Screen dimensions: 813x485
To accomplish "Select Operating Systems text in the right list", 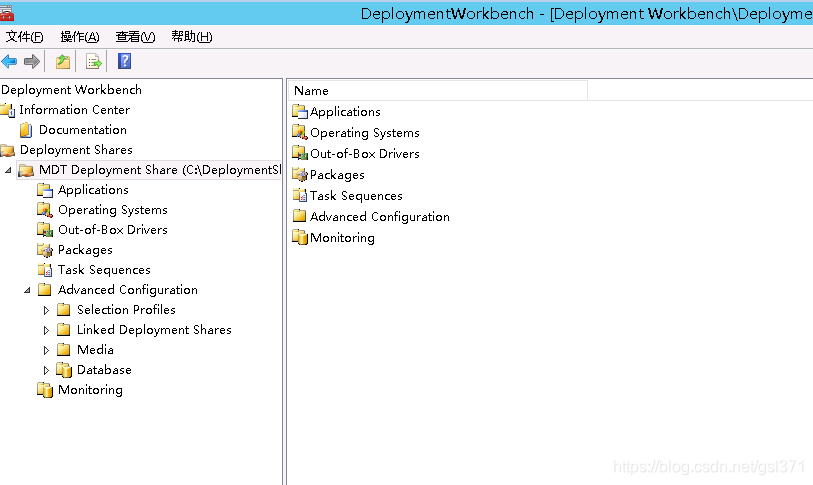I will pyautogui.click(x=365, y=133).
